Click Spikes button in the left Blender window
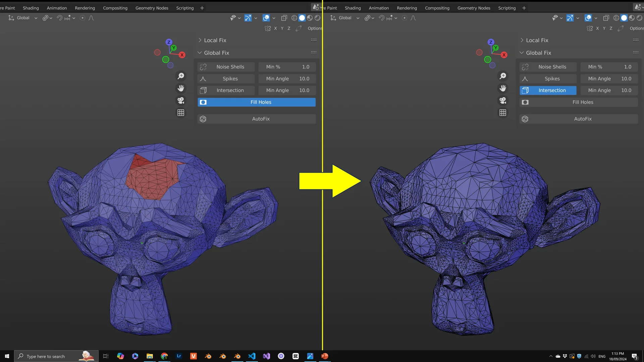644x362 pixels. point(226,79)
